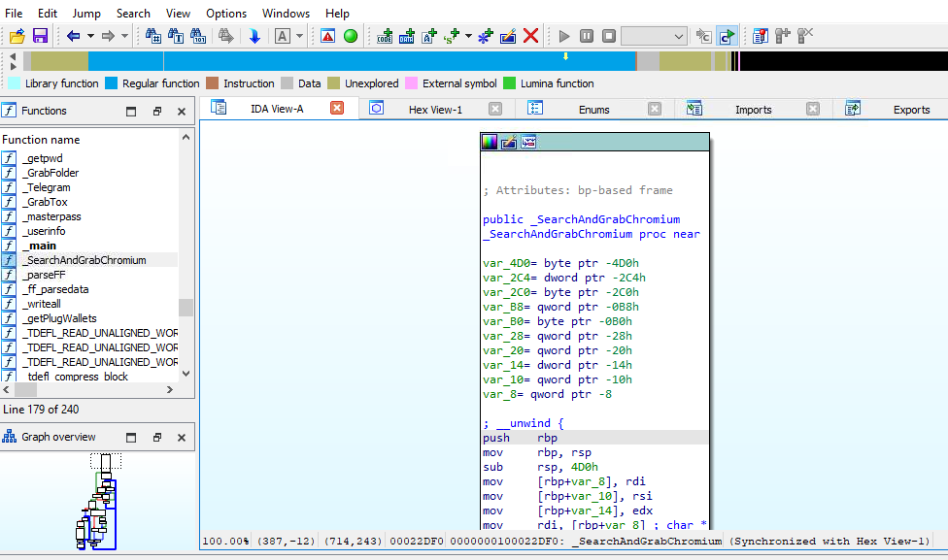This screenshot has width=948, height=560.
Task: Click the yellow position marker in navigation band
Action: point(566,56)
